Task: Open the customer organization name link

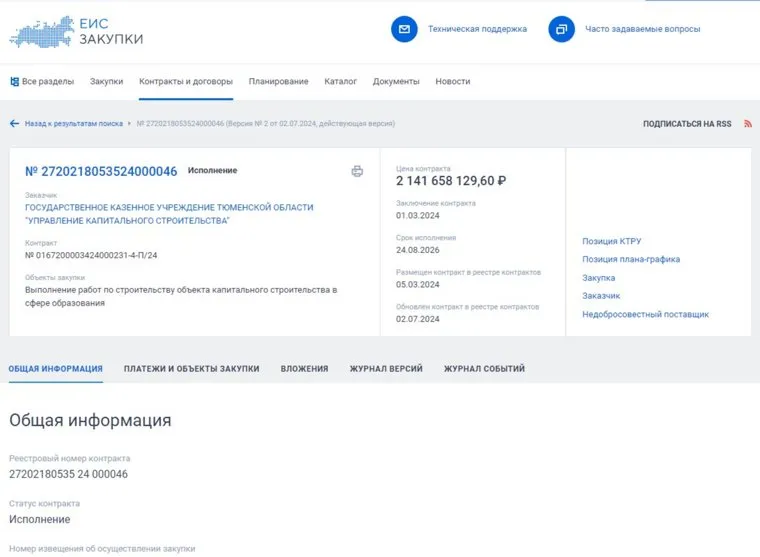Action: [169, 213]
